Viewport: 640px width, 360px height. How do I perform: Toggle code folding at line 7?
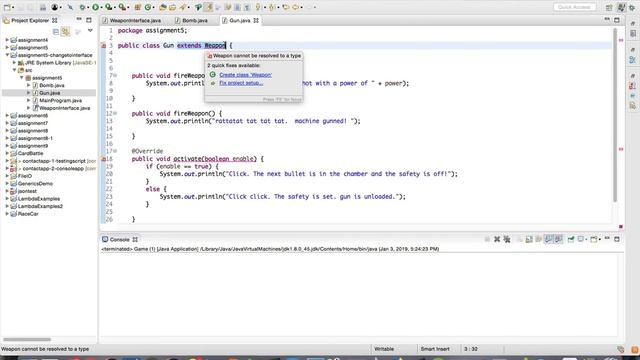pos(115,76)
